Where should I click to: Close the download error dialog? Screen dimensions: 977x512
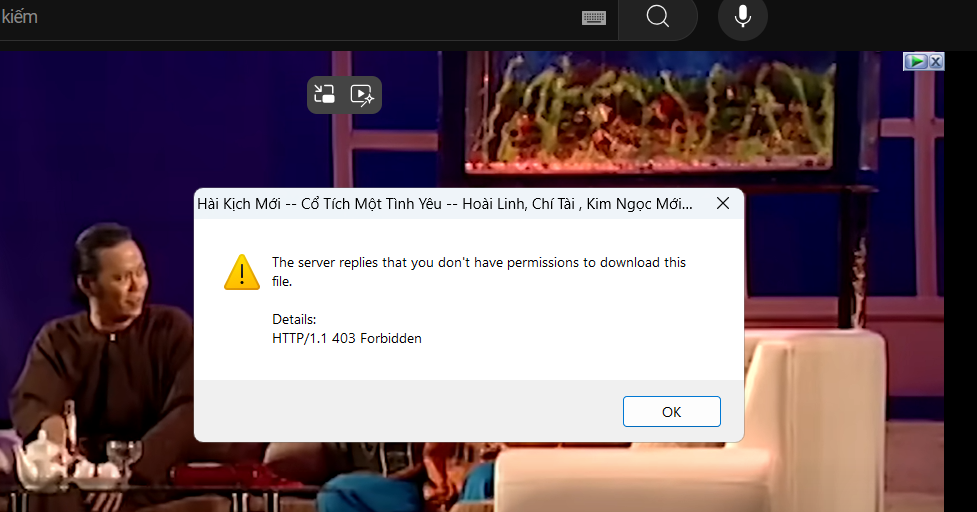pyautogui.click(x=723, y=204)
